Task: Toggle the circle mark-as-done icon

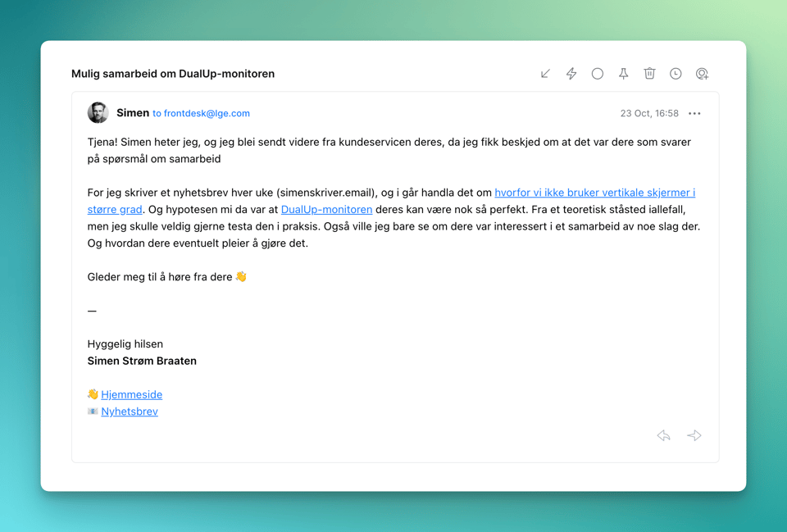Action: point(598,74)
